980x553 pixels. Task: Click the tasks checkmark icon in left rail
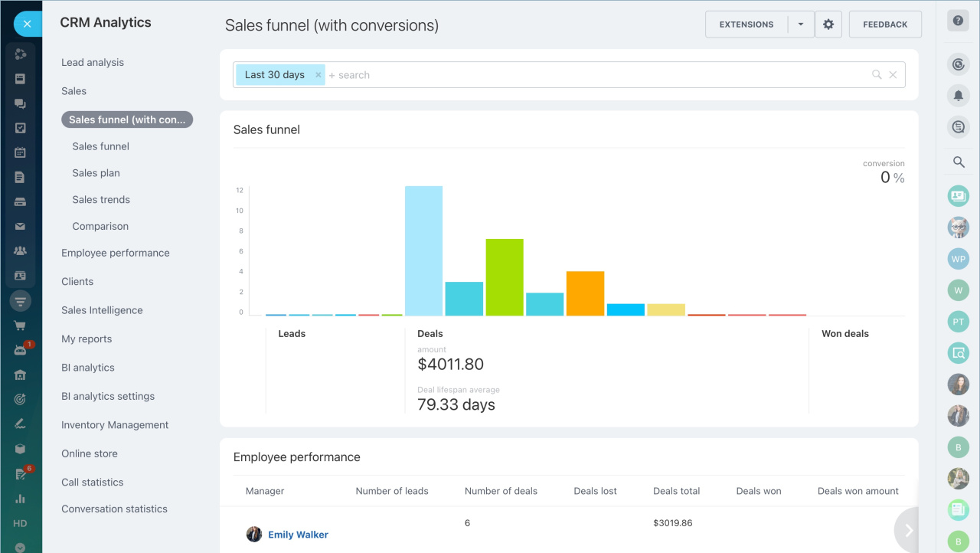[21, 128]
